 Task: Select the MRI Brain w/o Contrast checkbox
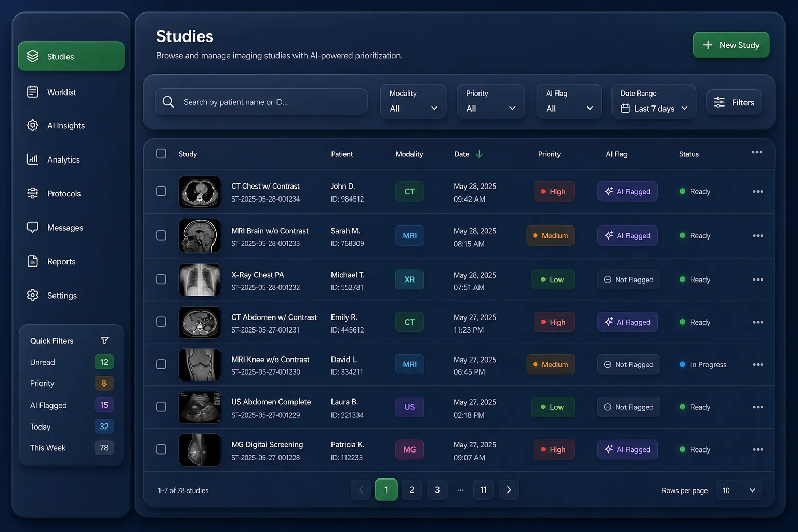(162, 235)
